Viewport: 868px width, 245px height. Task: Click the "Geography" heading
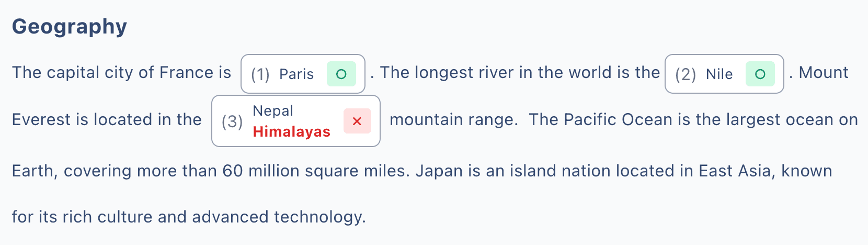70,27
